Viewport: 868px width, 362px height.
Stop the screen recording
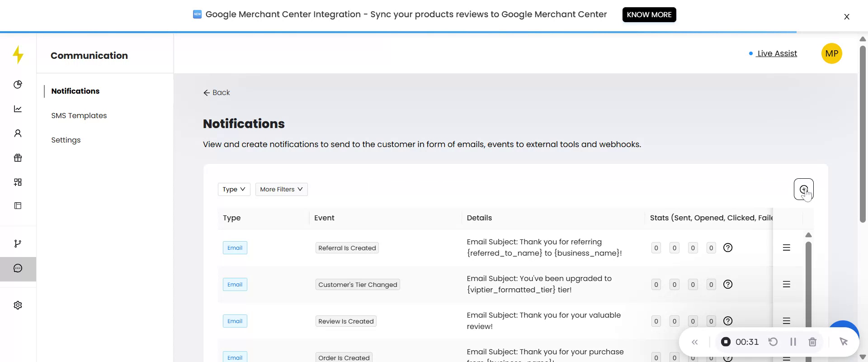tap(726, 342)
